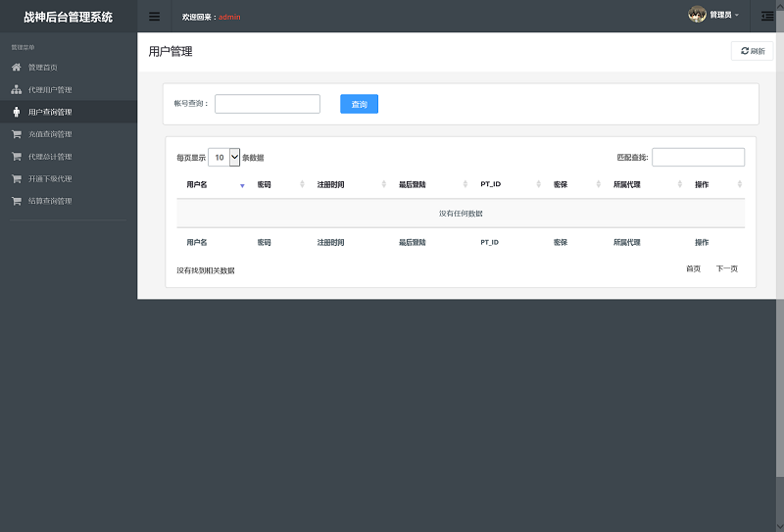Open 充值查询管理 menu item
Image resolution: width=784 pixels, height=532 pixels.
click(69, 134)
